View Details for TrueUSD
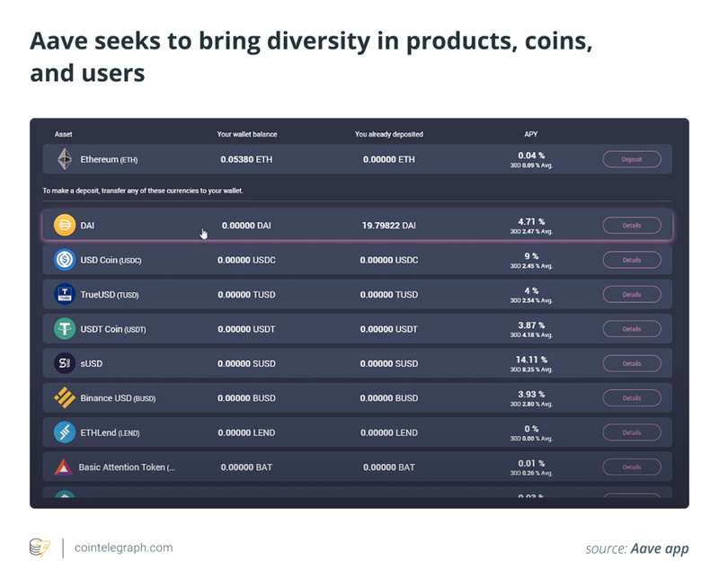 (x=631, y=294)
